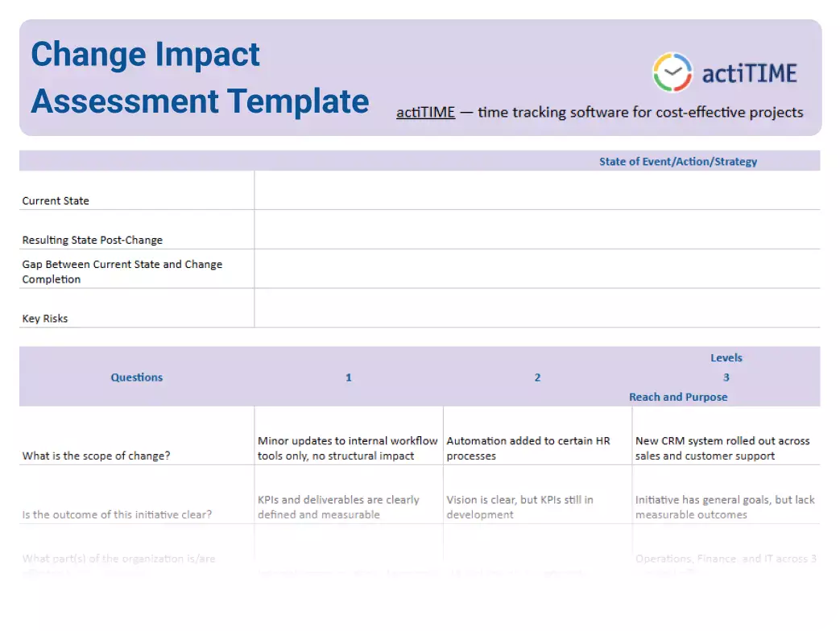
Task: Select the Questions column header
Action: click(x=136, y=377)
